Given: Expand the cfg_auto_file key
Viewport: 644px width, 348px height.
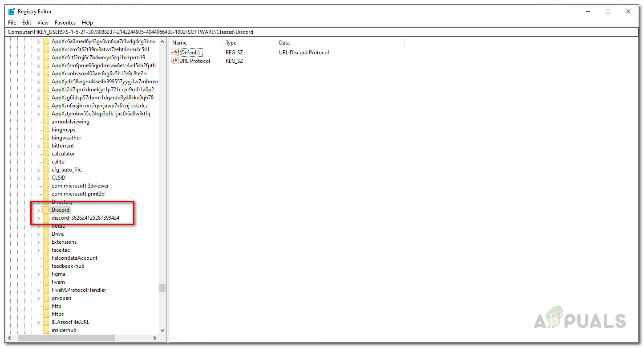Looking at the screenshot, I should (x=38, y=170).
